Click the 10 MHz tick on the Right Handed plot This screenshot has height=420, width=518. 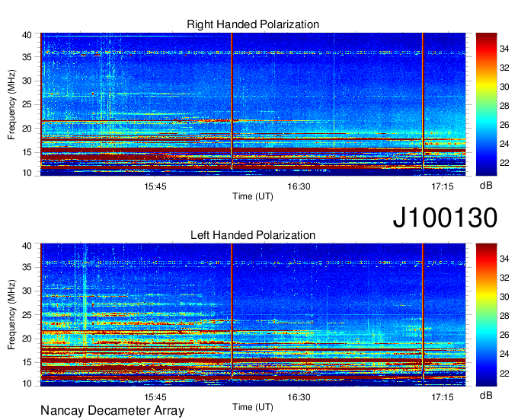[x=27, y=173]
